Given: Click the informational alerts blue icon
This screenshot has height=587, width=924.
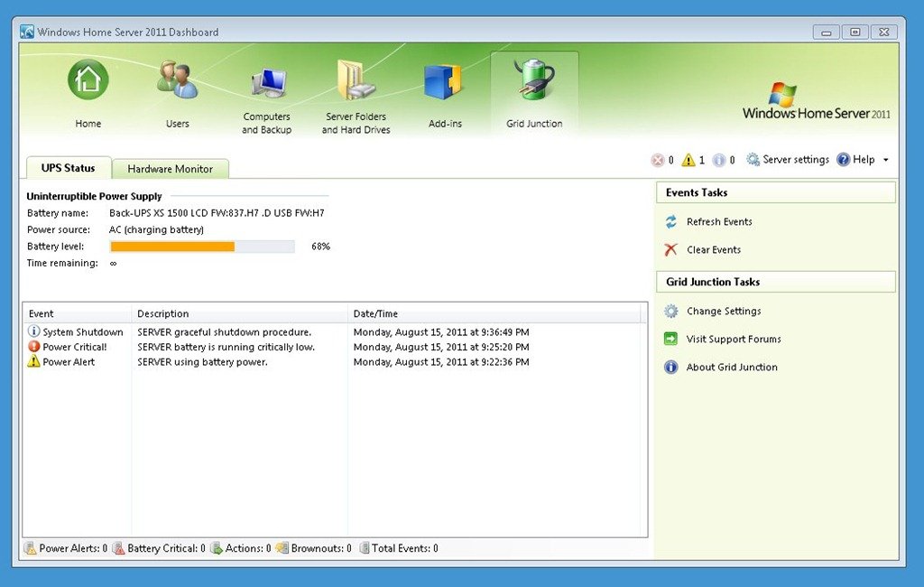Looking at the screenshot, I should click(719, 160).
